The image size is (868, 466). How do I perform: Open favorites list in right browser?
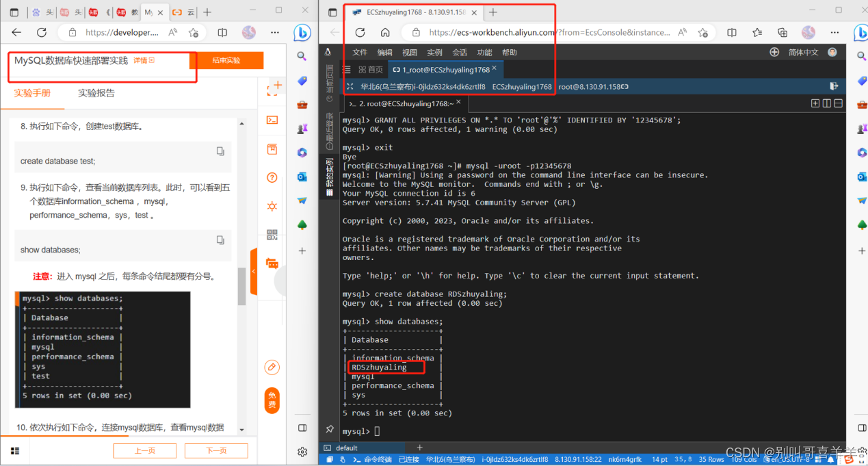(757, 32)
